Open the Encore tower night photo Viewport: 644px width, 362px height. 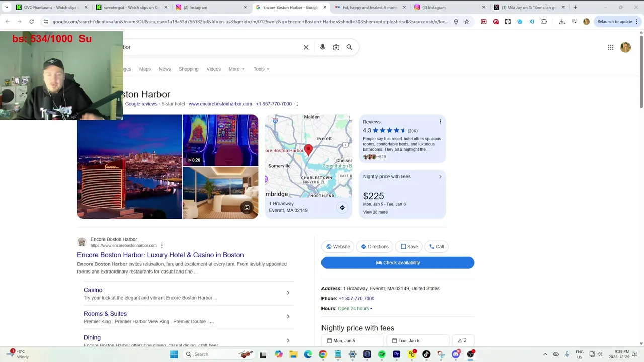click(129, 166)
